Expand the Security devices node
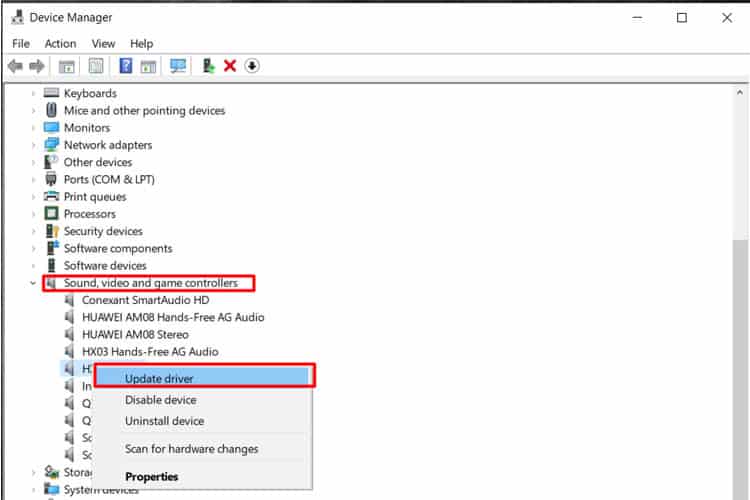 coord(33,231)
